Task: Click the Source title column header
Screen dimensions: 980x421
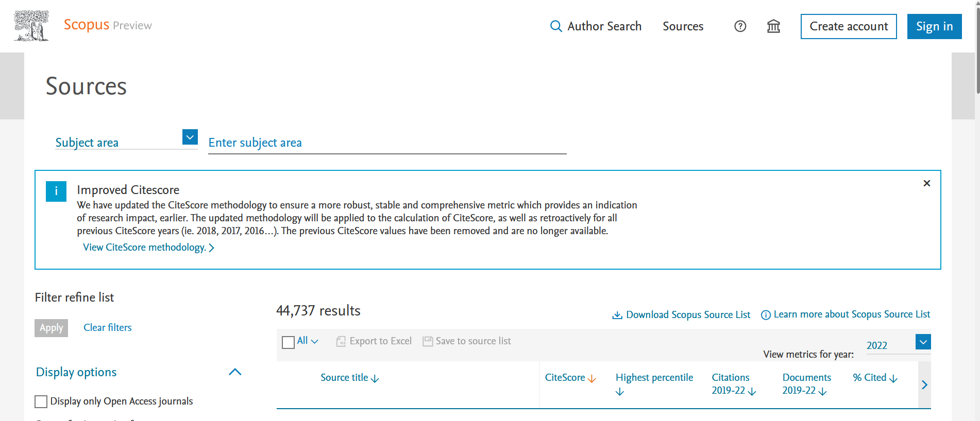Action: [344, 378]
